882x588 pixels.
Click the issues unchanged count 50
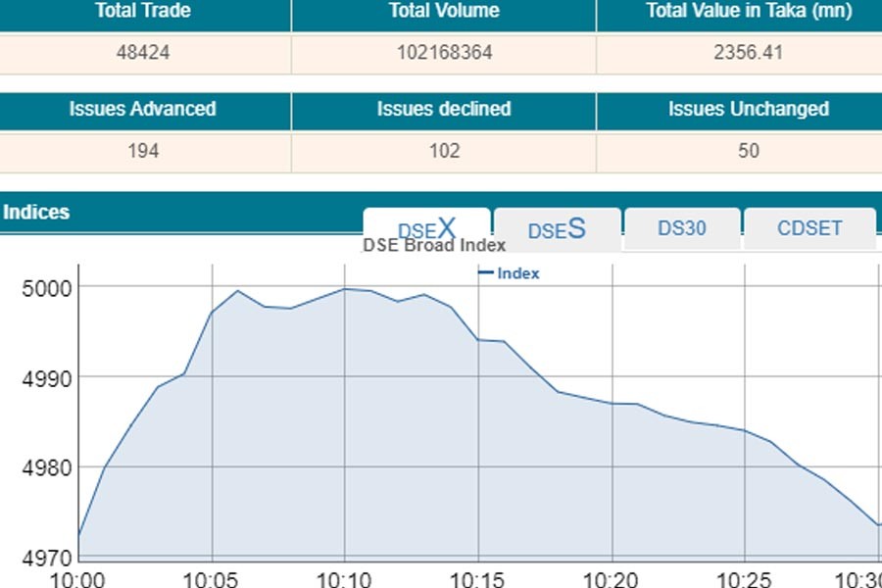click(x=749, y=151)
